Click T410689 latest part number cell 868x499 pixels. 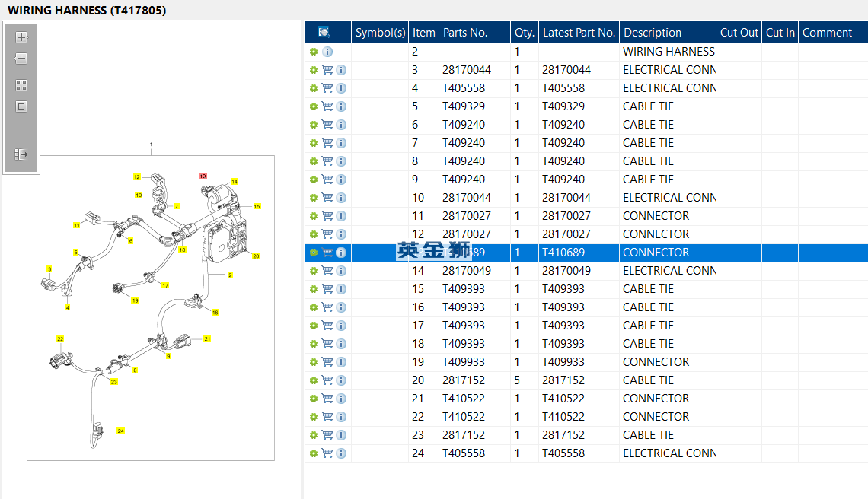tap(563, 253)
